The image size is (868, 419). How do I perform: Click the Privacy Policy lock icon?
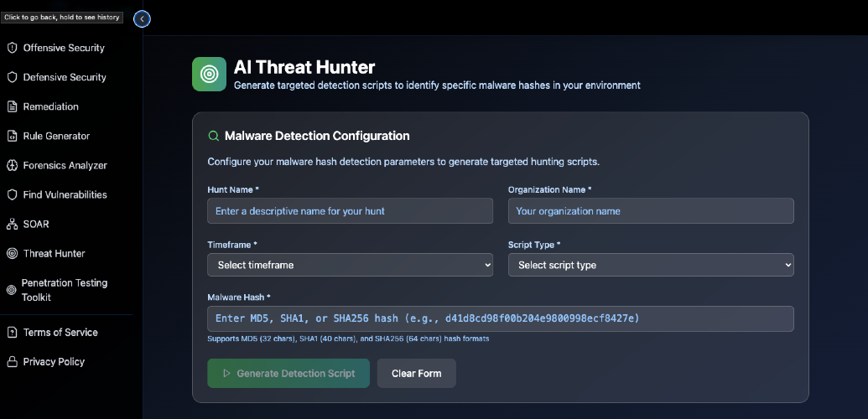pos(12,361)
